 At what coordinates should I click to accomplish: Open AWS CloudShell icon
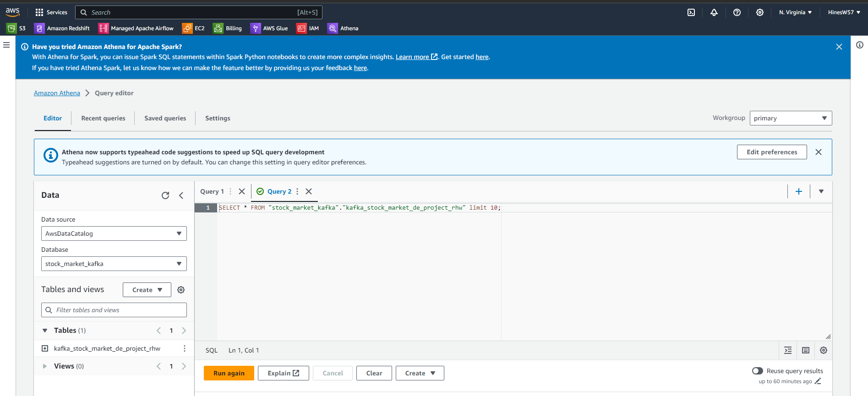691,12
